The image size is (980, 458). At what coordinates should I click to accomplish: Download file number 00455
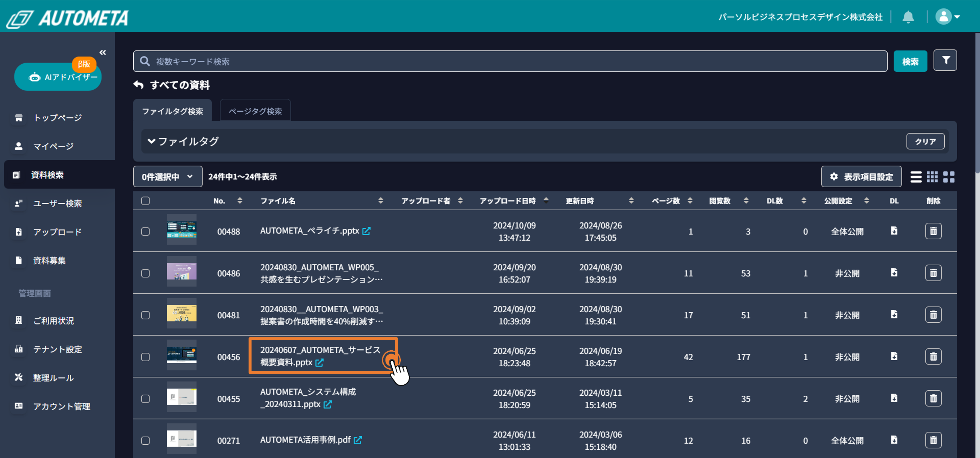pyautogui.click(x=894, y=398)
